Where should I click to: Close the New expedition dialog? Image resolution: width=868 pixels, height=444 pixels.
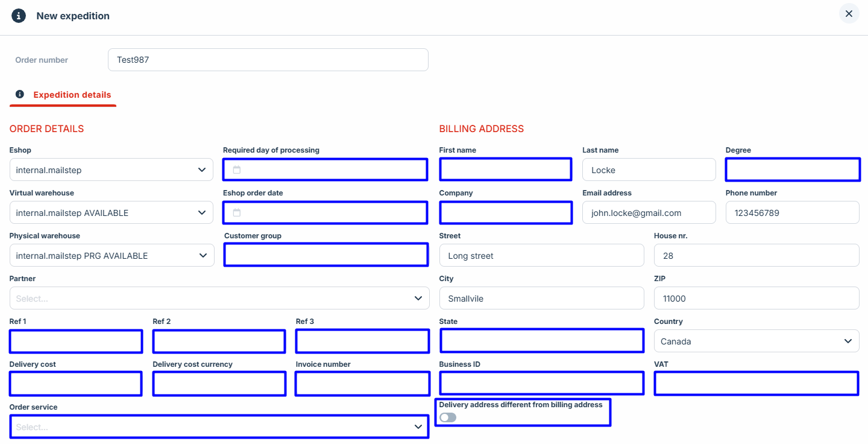(849, 14)
